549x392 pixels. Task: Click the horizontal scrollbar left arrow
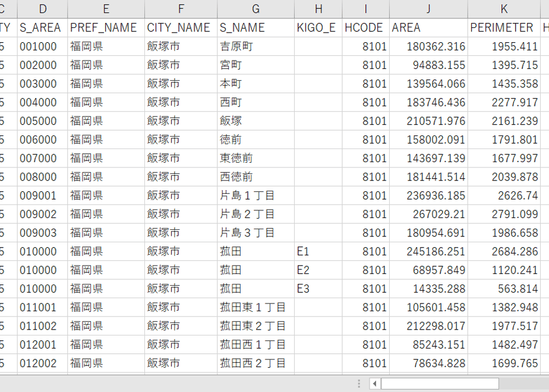[375, 384]
